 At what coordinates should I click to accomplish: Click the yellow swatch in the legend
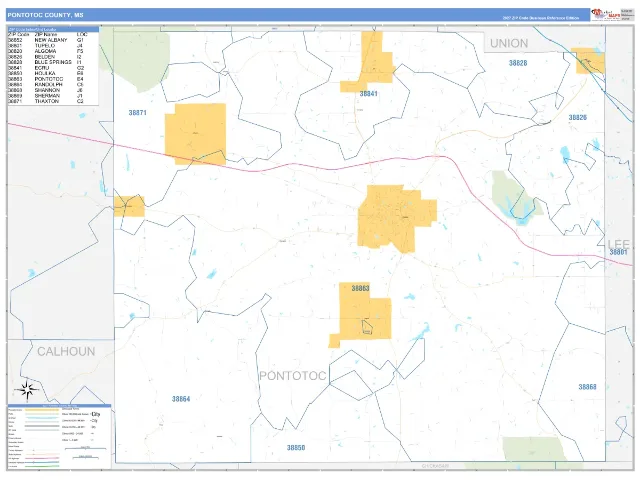[x=42, y=410]
